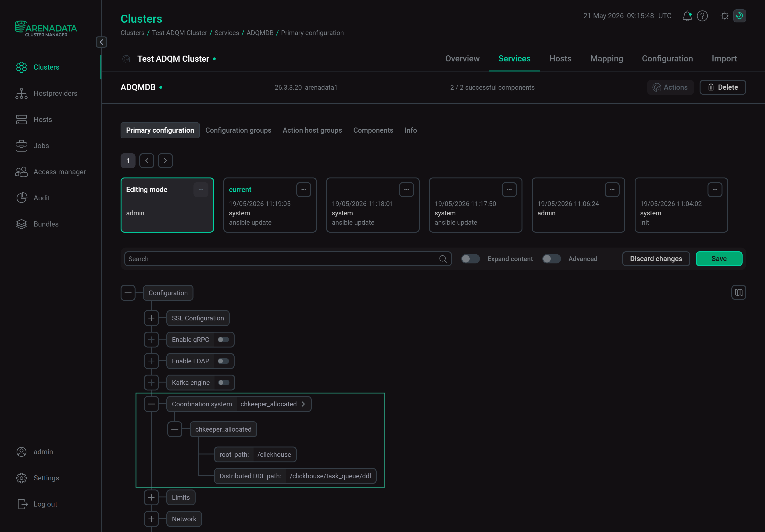Image resolution: width=765 pixels, height=532 pixels.
Task: Delete the ADQMDB service
Action: (x=722, y=87)
